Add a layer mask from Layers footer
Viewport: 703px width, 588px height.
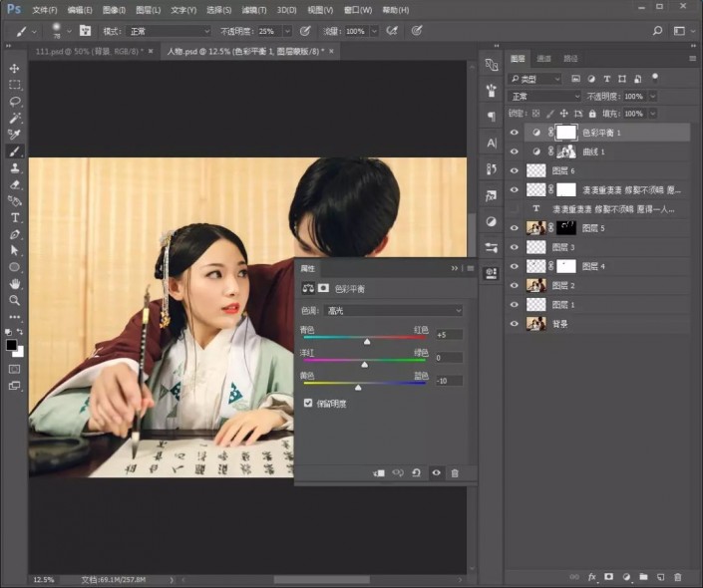609,577
